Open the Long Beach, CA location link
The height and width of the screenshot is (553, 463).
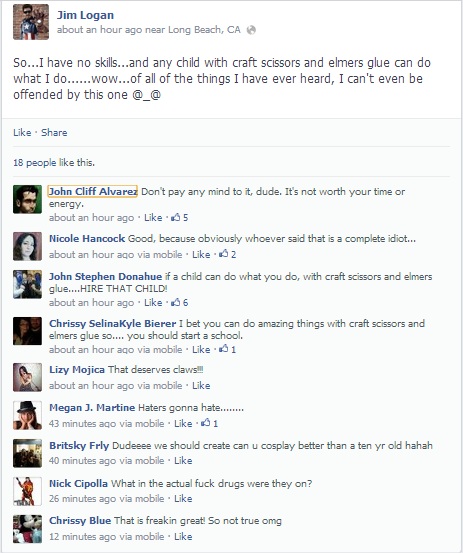click(x=204, y=30)
